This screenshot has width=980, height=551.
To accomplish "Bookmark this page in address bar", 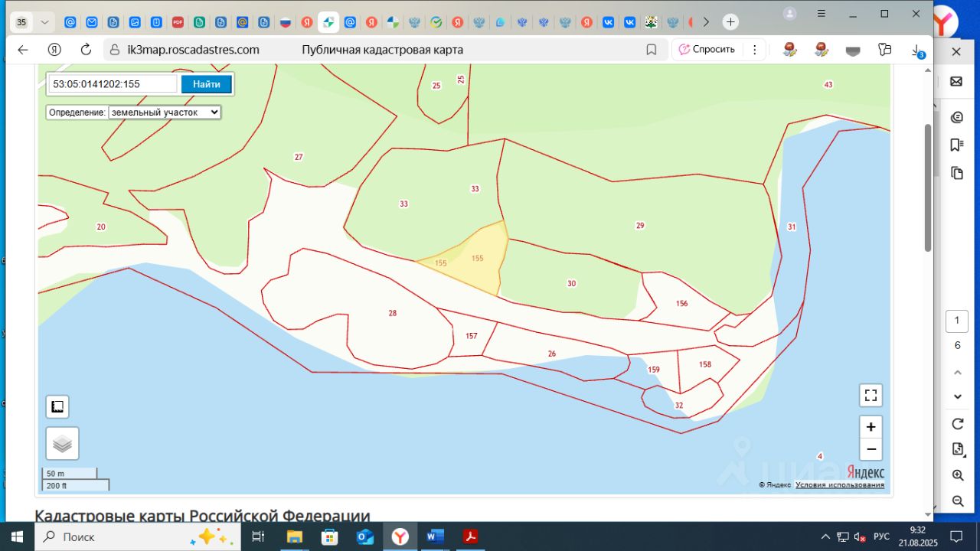I will [652, 50].
